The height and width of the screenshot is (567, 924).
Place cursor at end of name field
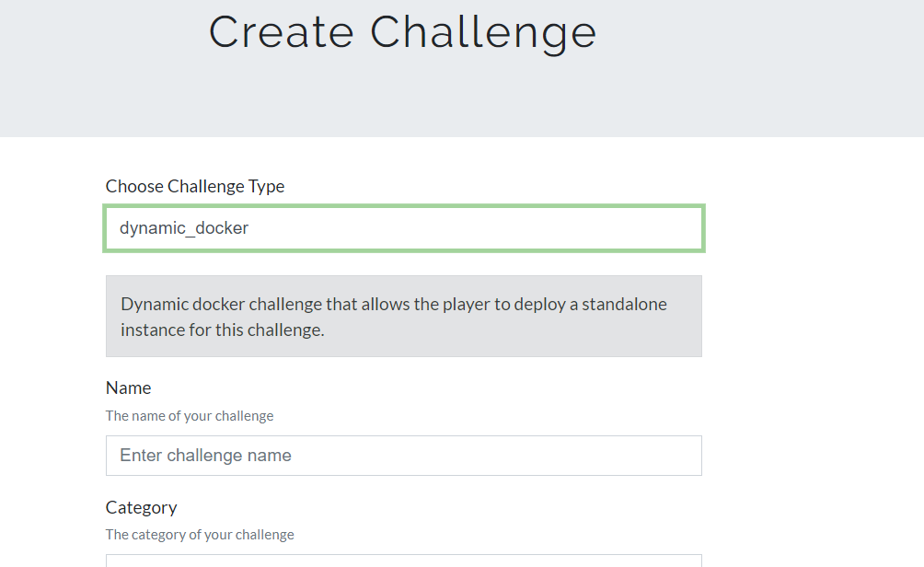tap(689, 456)
